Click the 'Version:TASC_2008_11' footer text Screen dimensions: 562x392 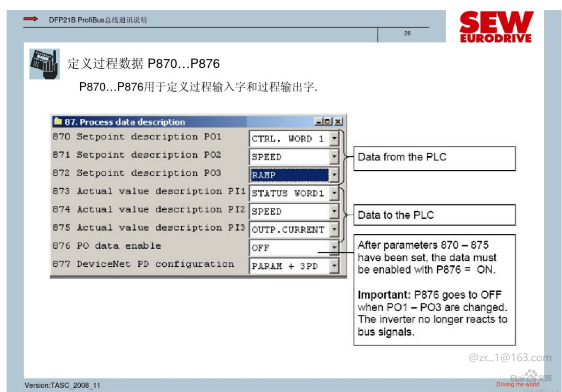63,385
